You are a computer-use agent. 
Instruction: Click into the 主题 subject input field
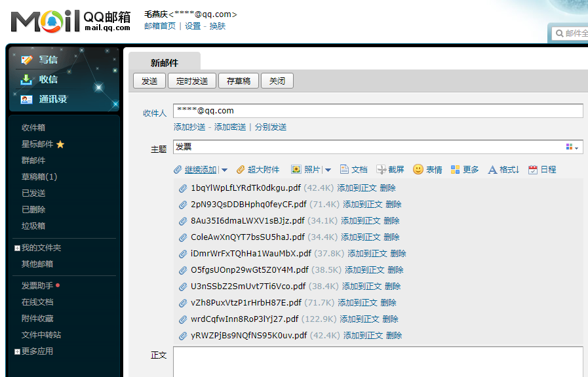[367, 147]
